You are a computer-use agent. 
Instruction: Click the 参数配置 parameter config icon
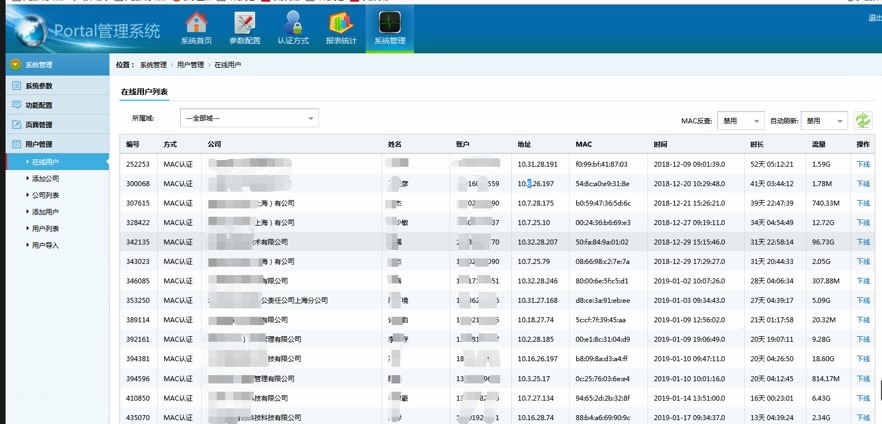[x=244, y=27]
